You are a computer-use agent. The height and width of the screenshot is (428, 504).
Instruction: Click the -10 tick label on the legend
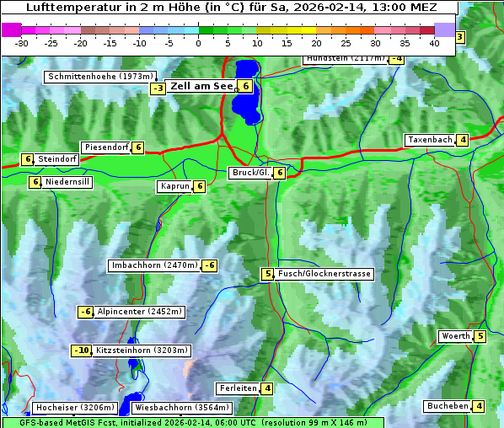(139, 43)
